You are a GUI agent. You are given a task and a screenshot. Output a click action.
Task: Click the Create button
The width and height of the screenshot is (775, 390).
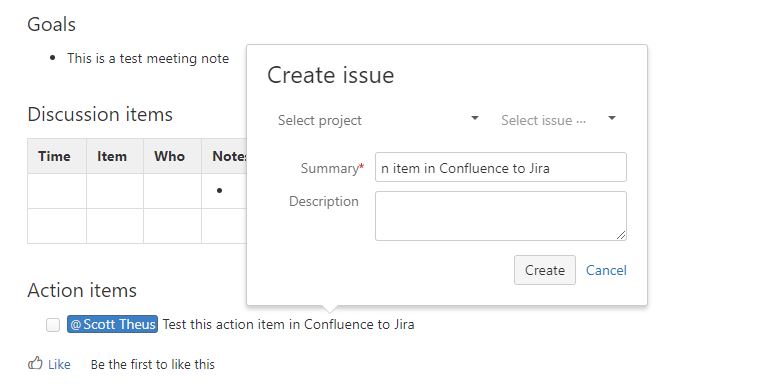pos(545,270)
